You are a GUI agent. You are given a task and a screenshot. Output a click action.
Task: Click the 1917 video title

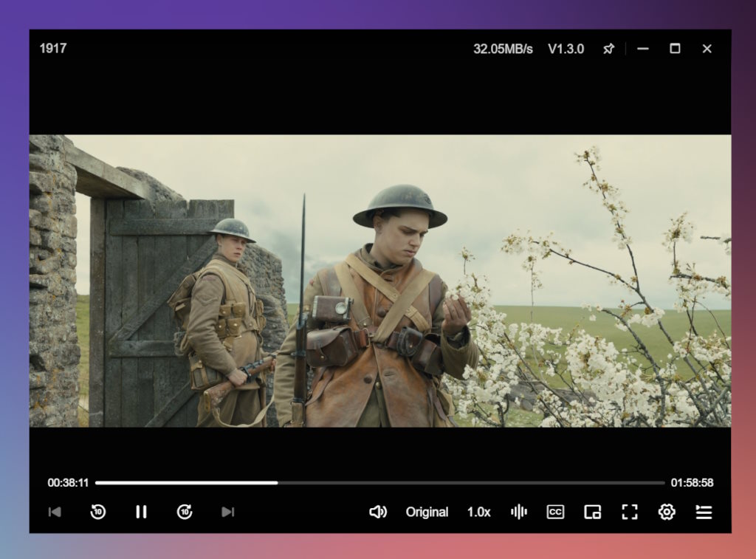tap(53, 48)
